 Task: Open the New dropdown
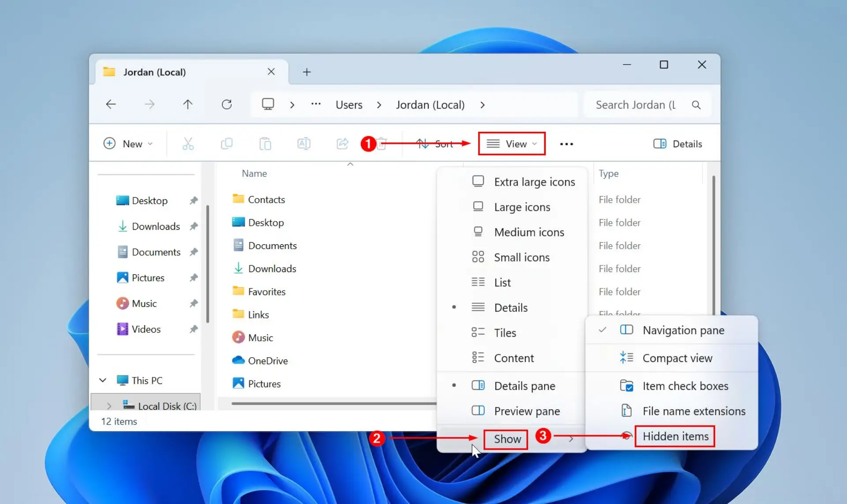(x=128, y=144)
